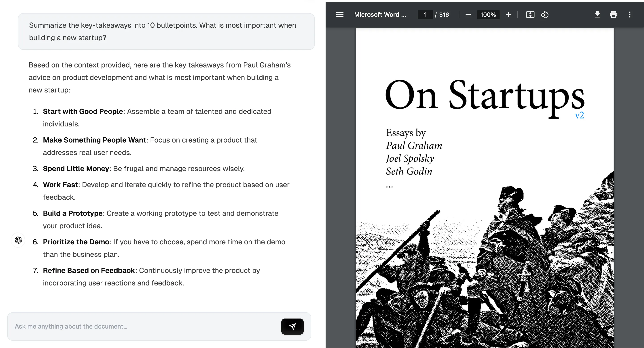644x348 pixels.
Task: Send the chat message
Action: [x=292, y=326]
